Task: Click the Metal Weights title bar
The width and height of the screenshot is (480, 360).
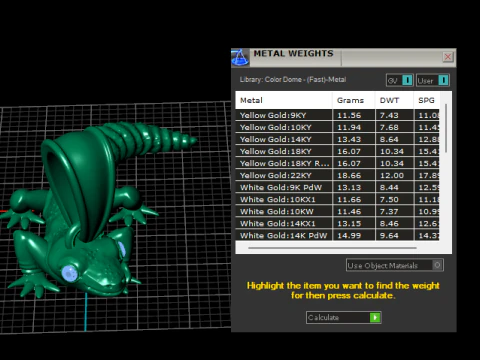Action: (x=345, y=57)
